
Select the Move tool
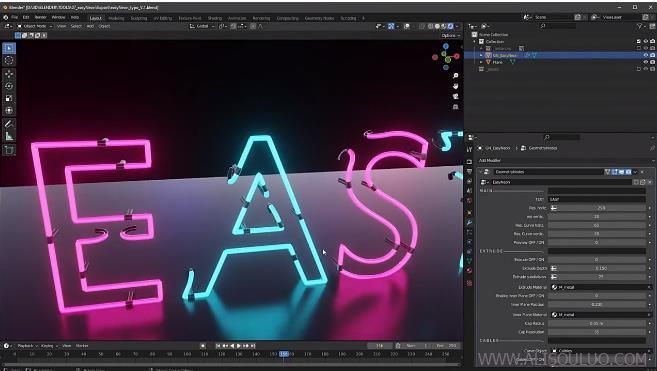coord(9,74)
